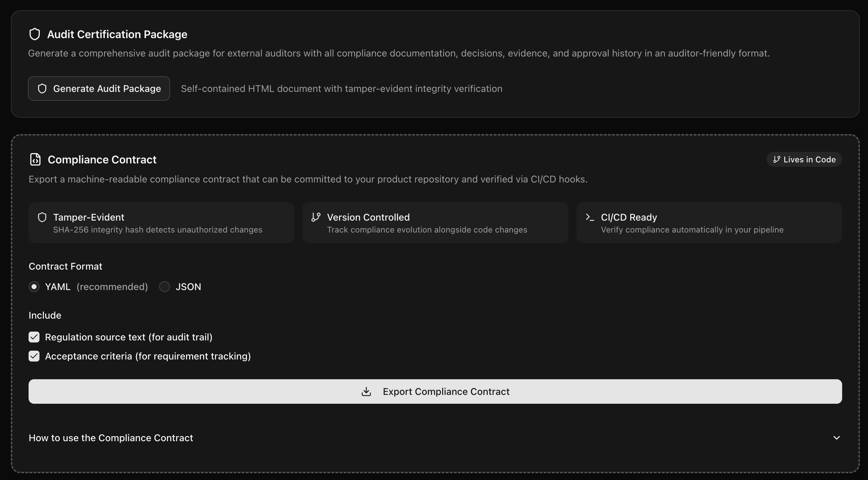The height and width of the screenshot is (480, 868).
Task: Click the Tamper-Evident feature card
Action: (161, 223)
